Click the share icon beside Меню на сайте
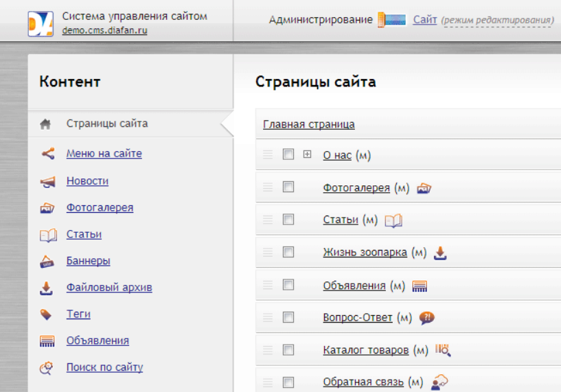Image resolution: width=561 pixels, height=392 pixels. click(x=48, y=154)
